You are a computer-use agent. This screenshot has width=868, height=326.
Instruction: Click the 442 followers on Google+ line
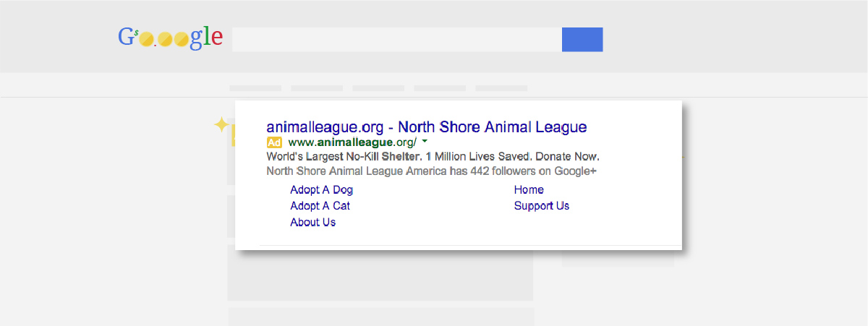[x=432, y=171]
